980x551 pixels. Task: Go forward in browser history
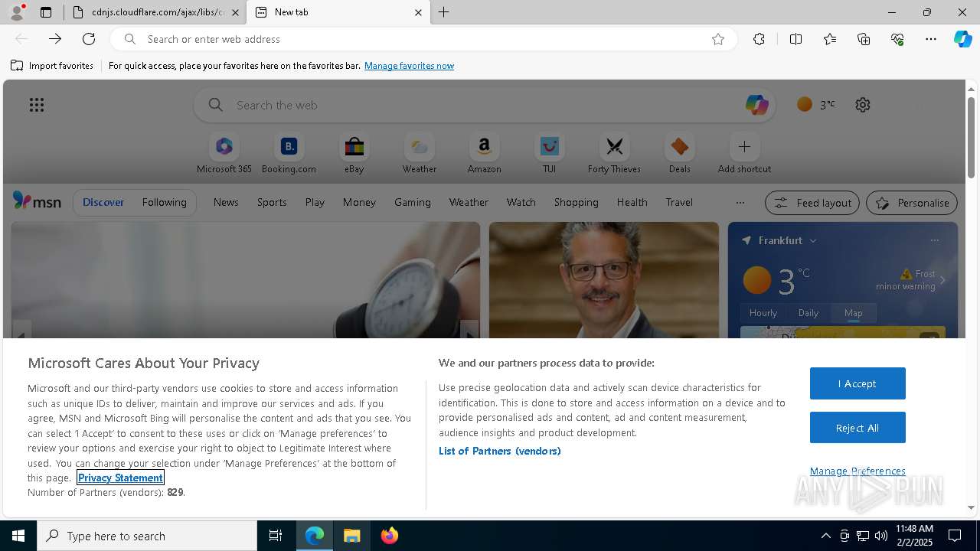coord(55,39)
